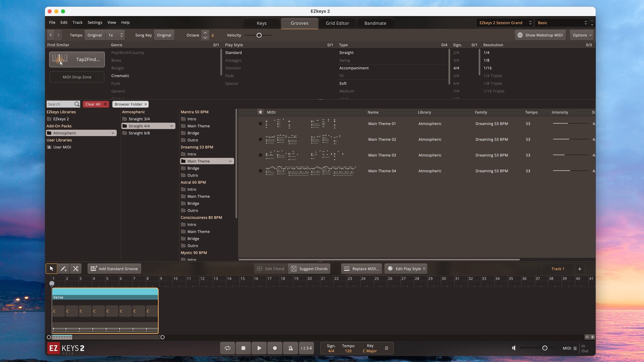Favorite Main Theme 02 with star
Screen dimensions: 644x362
[x=260, y=139]
